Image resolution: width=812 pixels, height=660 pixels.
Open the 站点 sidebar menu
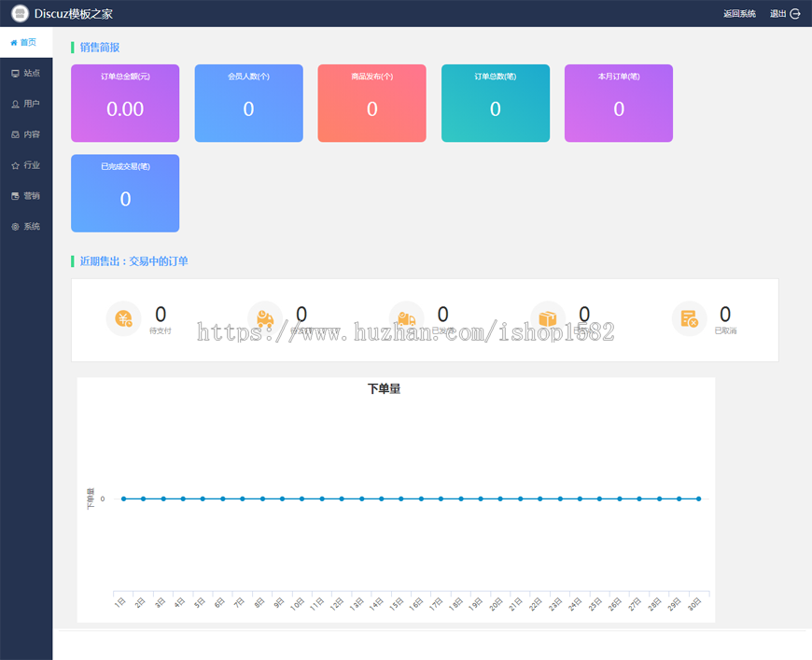[26, 73]
